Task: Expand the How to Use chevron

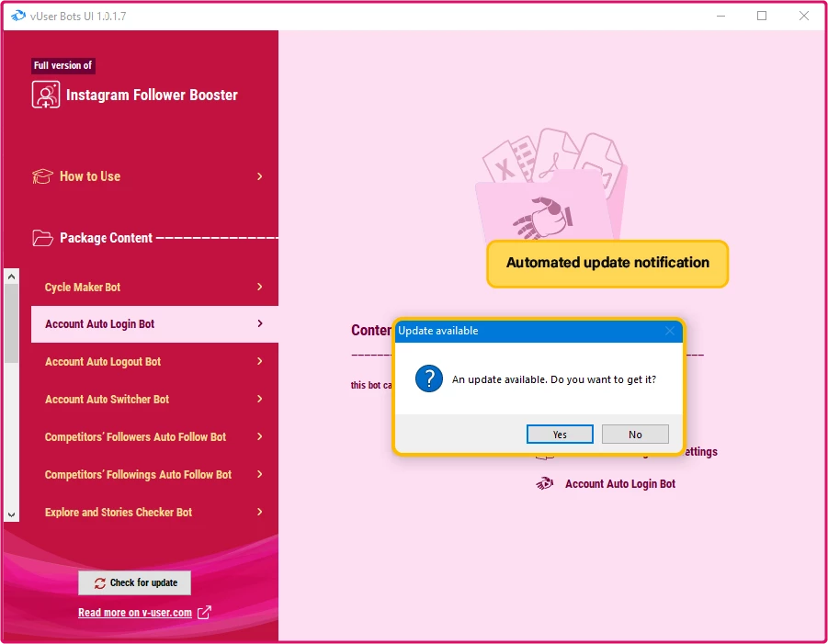Action: point(260,176)
